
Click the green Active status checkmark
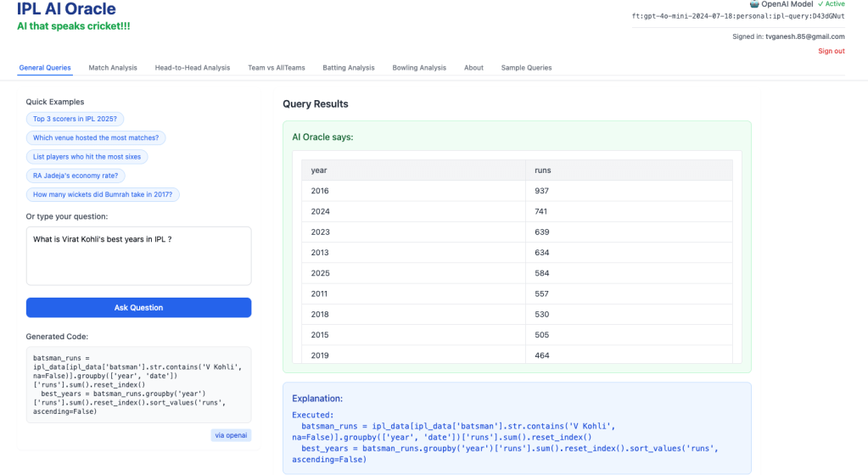820,4
